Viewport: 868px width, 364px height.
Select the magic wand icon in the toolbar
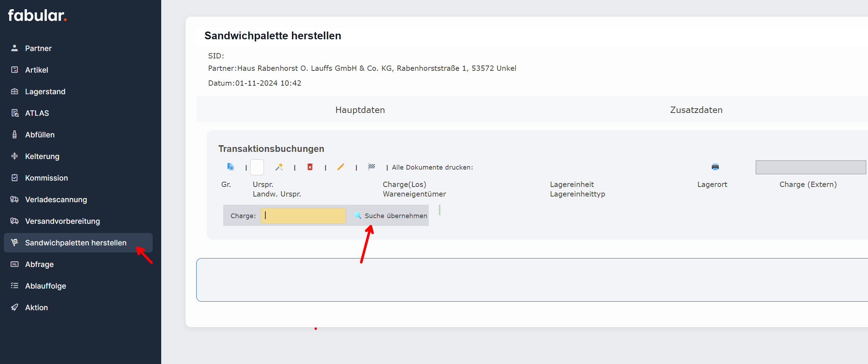(279, 167)
